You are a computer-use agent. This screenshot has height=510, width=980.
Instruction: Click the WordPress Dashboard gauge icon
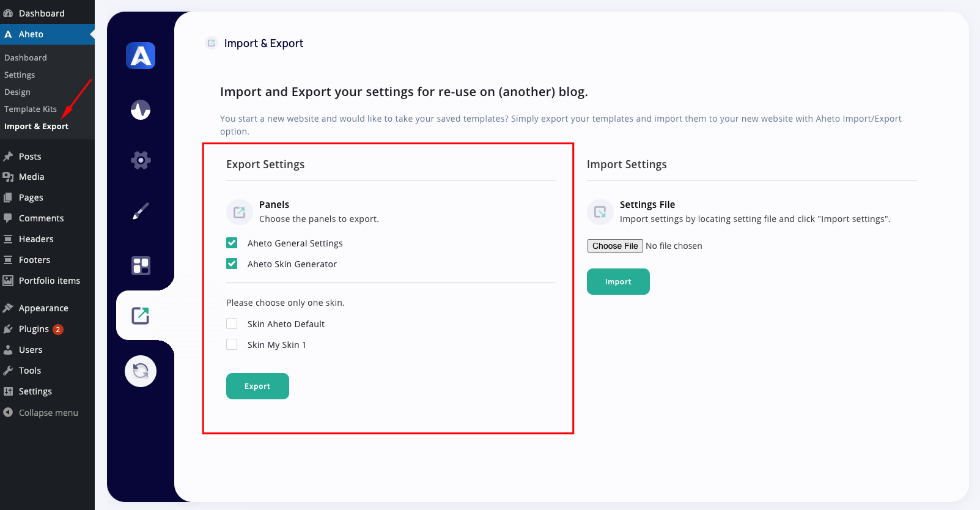click(8, 13)
